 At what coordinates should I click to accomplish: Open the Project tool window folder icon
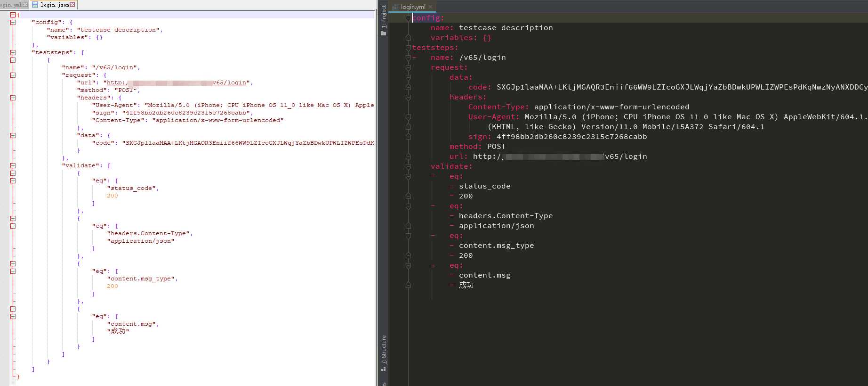click(384, 33)
